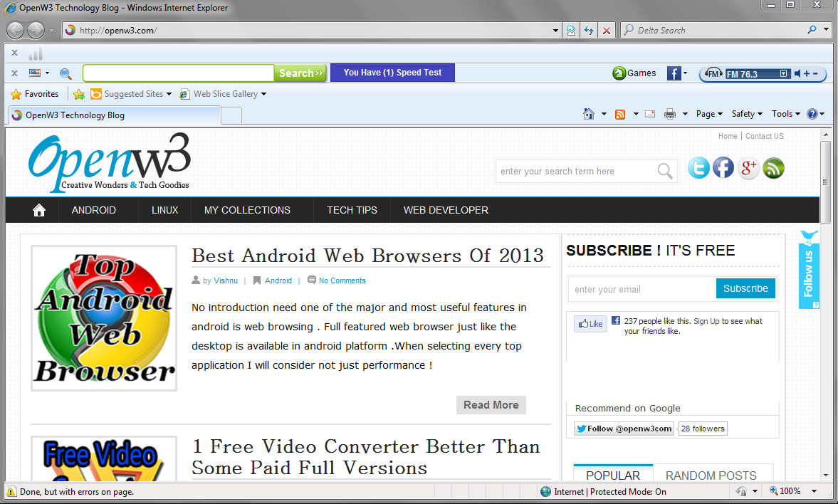
Task: Open the Contact US link
Action: coord(764,136)
